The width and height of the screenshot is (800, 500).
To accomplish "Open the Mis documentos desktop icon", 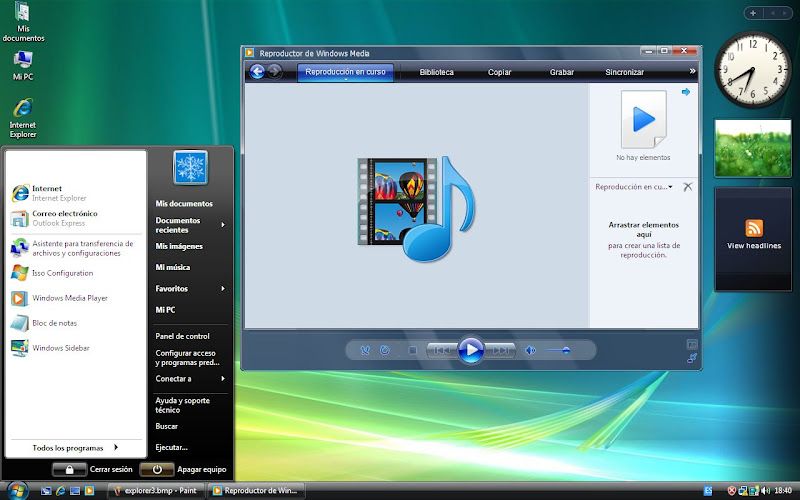I will [23, 22].
